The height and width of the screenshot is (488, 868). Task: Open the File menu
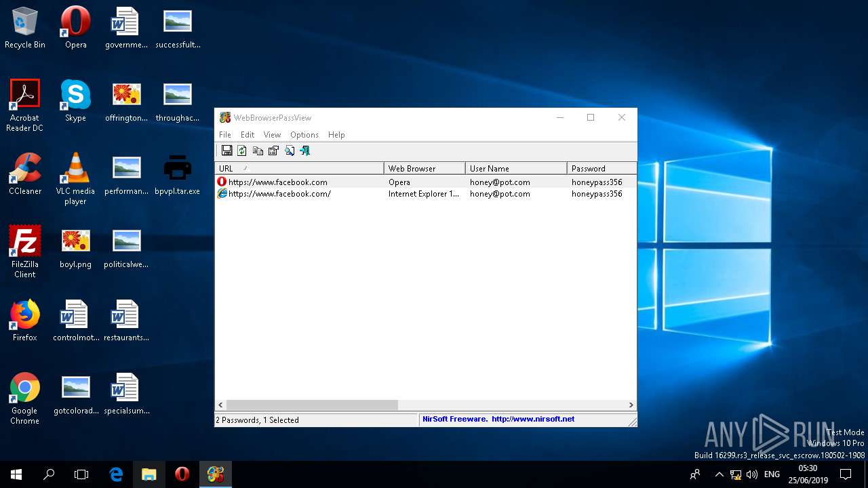225,135
